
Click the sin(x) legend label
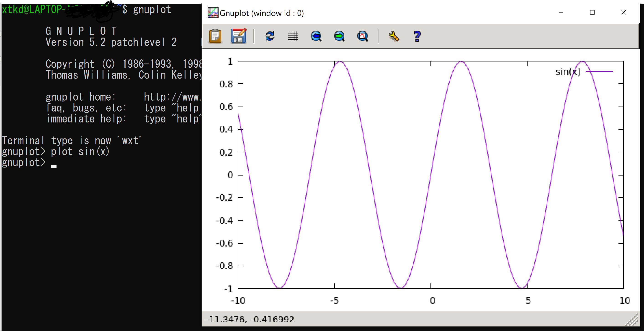[568, 72]
